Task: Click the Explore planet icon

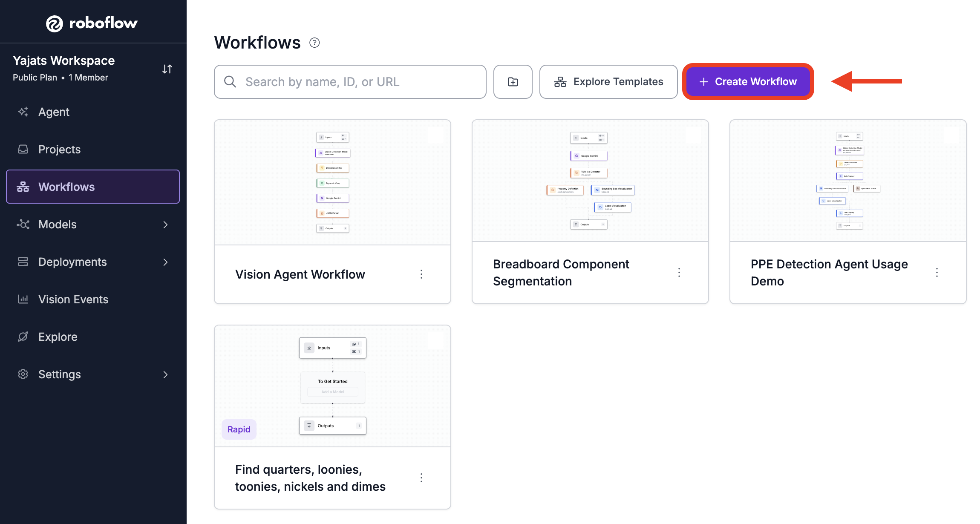Action: pyautogui.click(x=23, y=337)
